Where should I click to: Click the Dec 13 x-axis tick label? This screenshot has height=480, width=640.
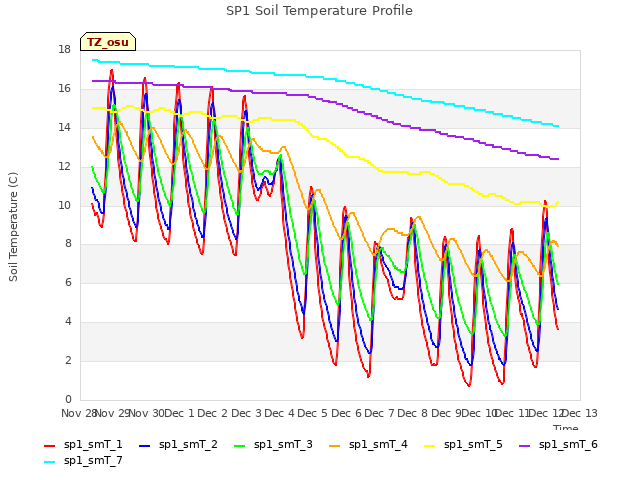tap(580, 413)
